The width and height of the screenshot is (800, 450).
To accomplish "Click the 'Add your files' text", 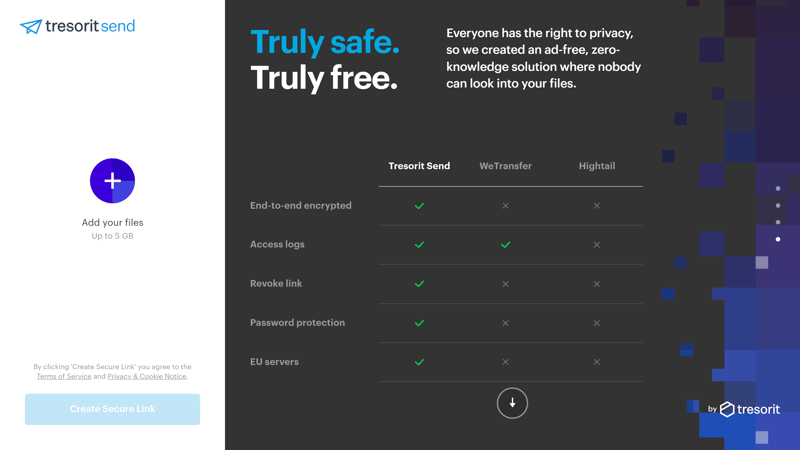I will (x=112, y=223).
